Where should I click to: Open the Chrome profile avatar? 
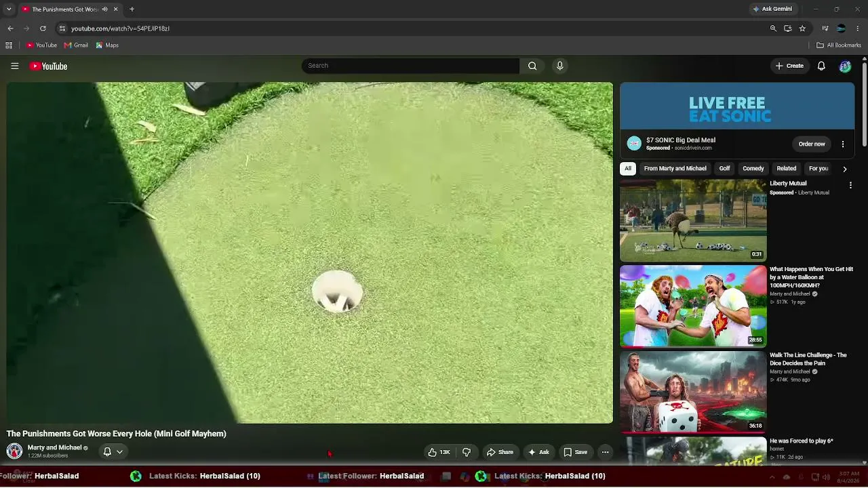point(841,28)
